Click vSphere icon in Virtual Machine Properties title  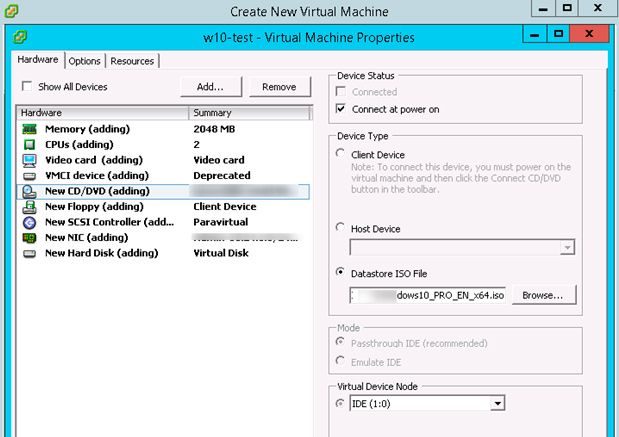click(20, 37)
